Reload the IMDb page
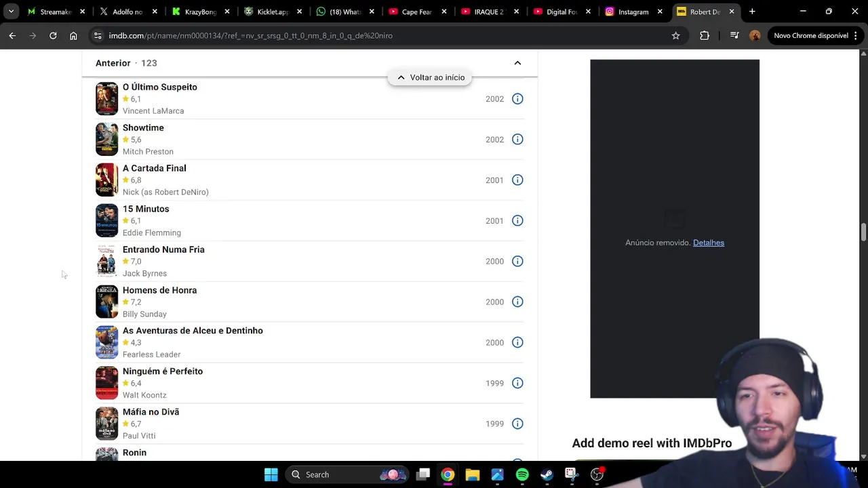The height and width of the screenshot is (488, 868). click(53, 36)
